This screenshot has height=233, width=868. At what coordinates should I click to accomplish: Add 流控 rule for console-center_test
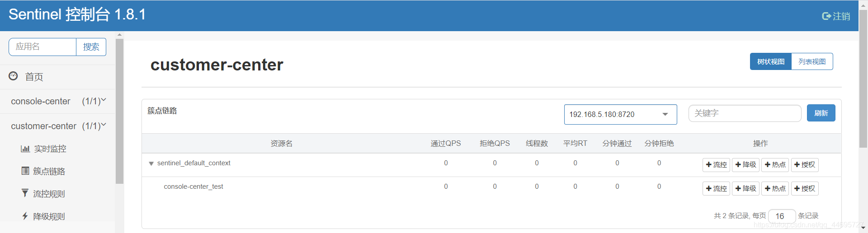point(717,188)
